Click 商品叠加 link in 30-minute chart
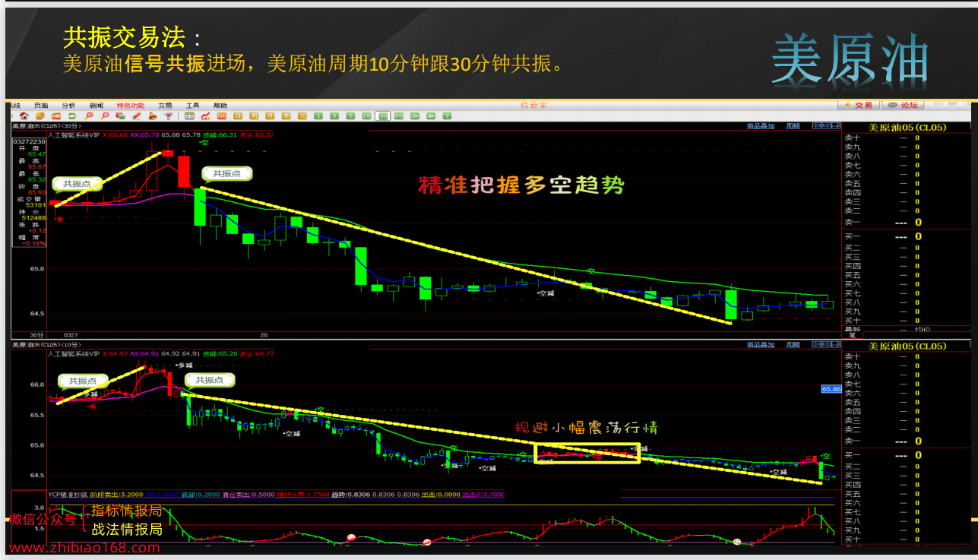Image resolution: width=978 pixels, height=560 pixels. (761, 126)
